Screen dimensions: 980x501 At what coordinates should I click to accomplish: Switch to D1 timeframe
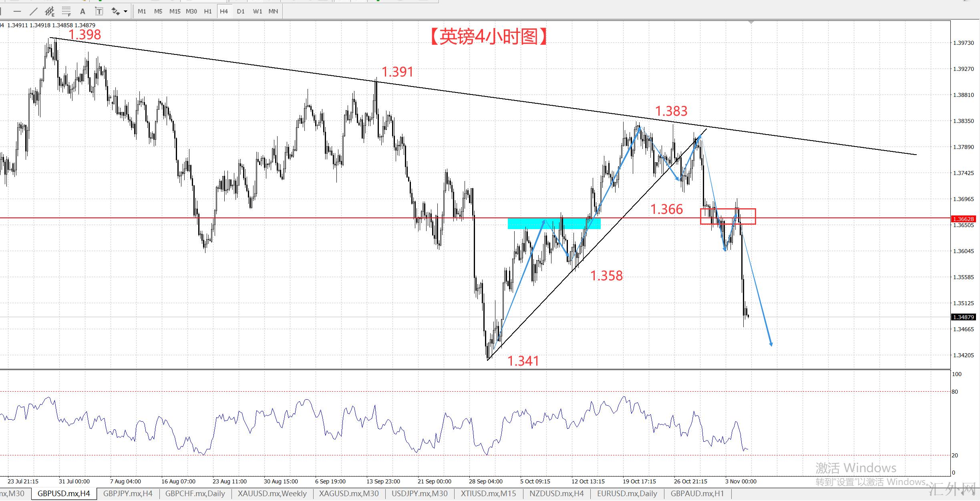click(240, 12)
